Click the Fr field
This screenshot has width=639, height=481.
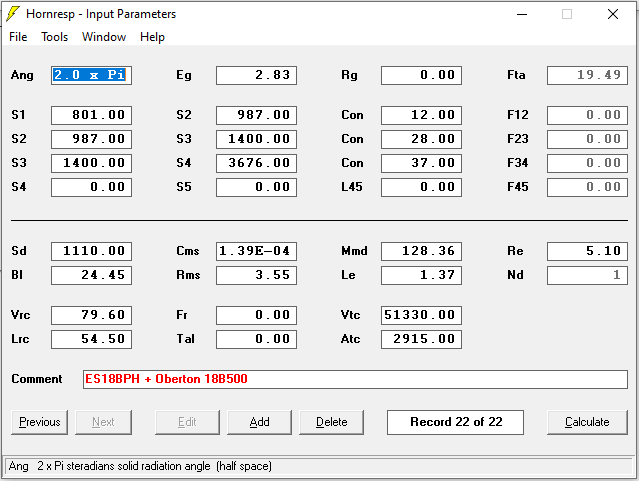pyautogui.click(x=256, y=316)
